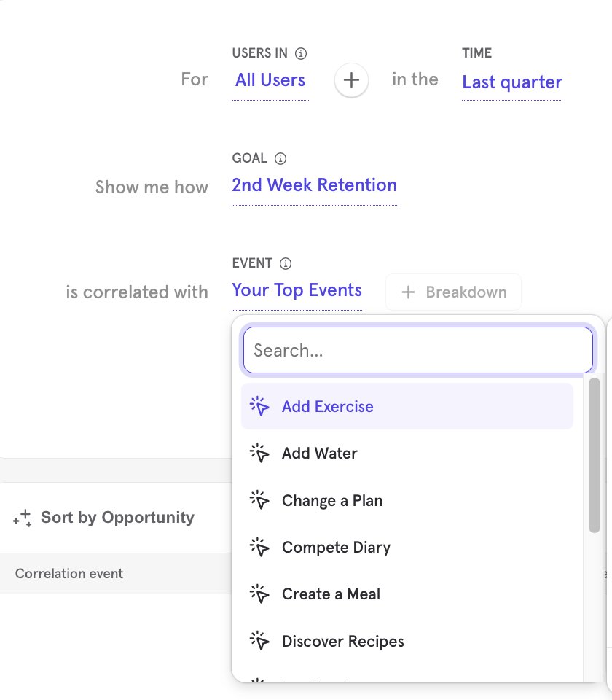Click the event list scrollbar thumb
The width and height of the screenshot is (612, 700).
tap(595, 455)
